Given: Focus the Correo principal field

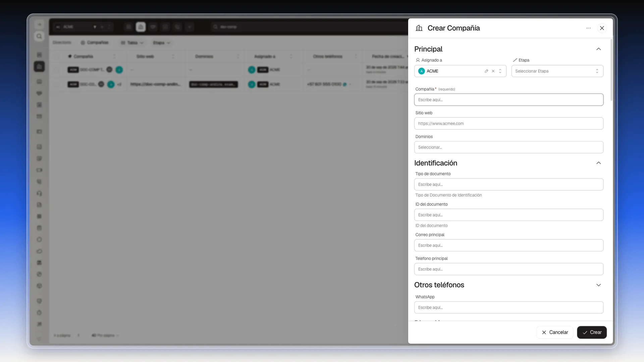Looking at the screenshot, I should (x=508, y=246).
